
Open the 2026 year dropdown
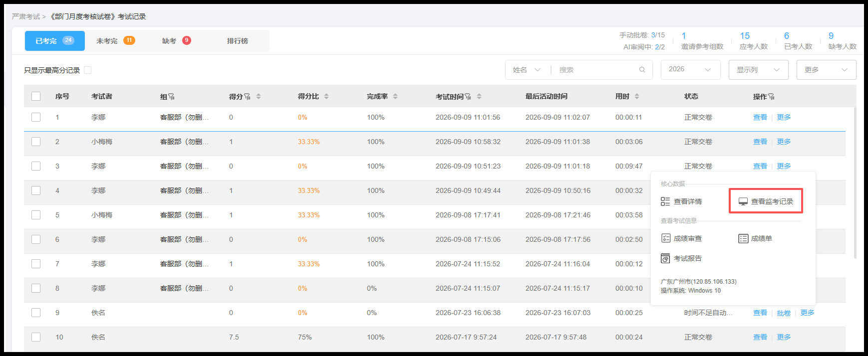[x=691, y=70]
